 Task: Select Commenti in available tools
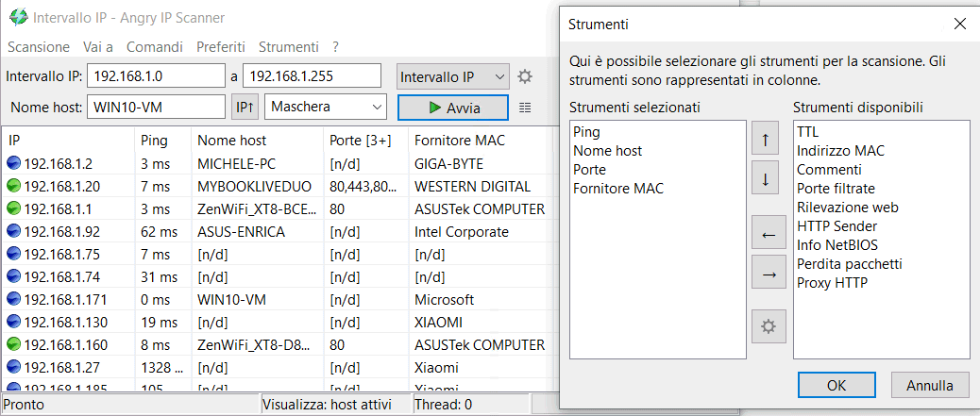[x=829, y=169]
